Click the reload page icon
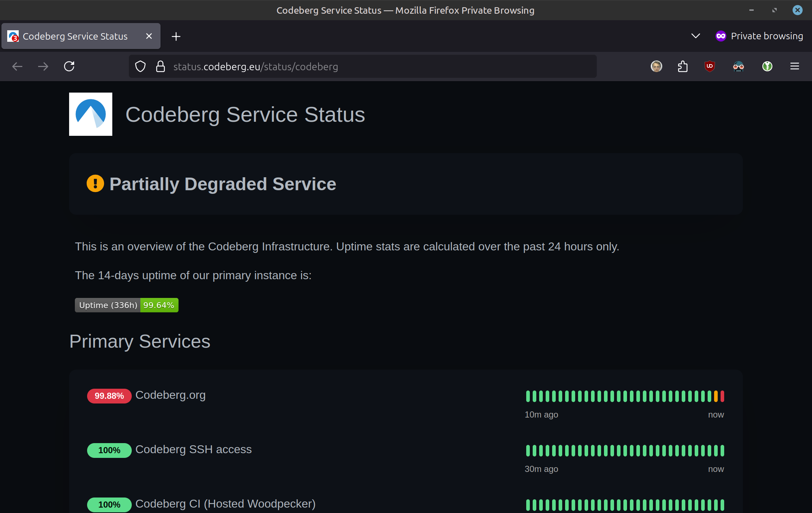Image resolution: width=812 pixels, height=513 pixels. (69, 66)
